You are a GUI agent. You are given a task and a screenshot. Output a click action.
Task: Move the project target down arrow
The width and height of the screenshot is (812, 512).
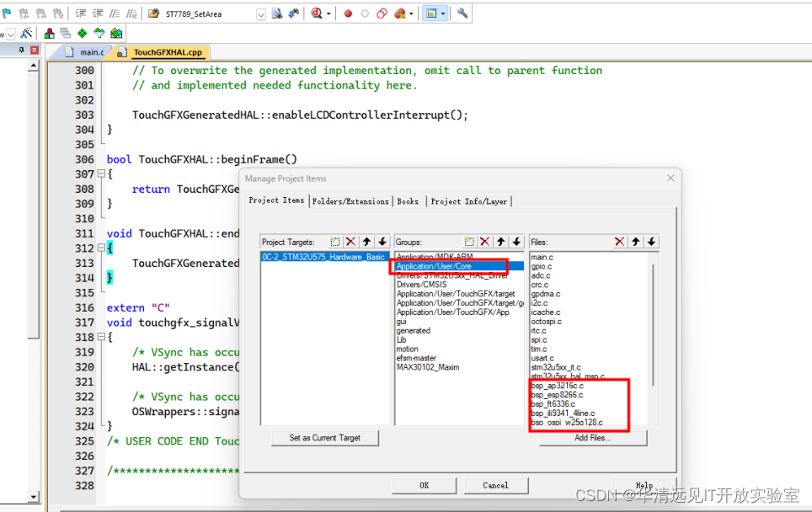coord(382,242)
